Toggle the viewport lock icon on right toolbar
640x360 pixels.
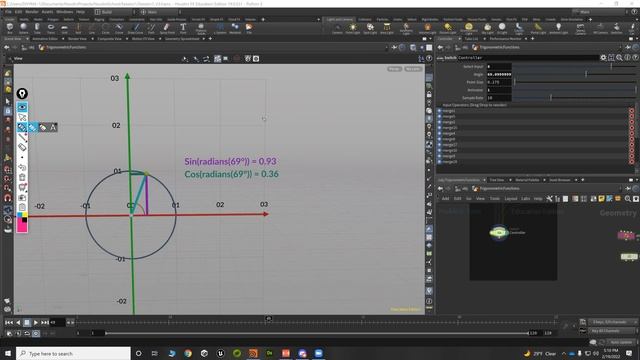(429, 94)
